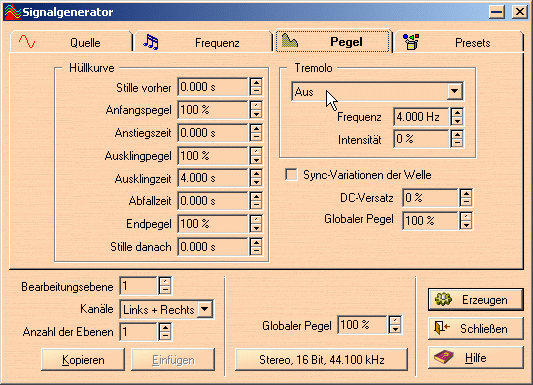Decrease Anzahl der Ebenen with down arrow
This screenshot has height=385, width=533.
pyautogui.click(x=165, y=336)
